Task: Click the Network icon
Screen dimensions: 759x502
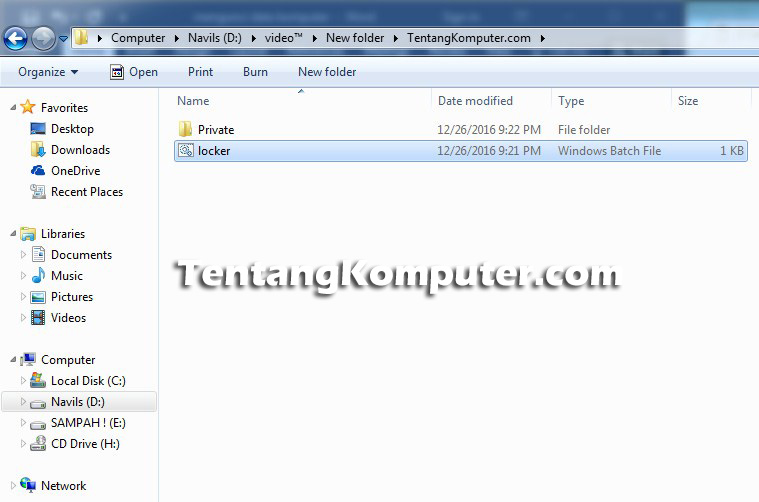Action: 28,485
